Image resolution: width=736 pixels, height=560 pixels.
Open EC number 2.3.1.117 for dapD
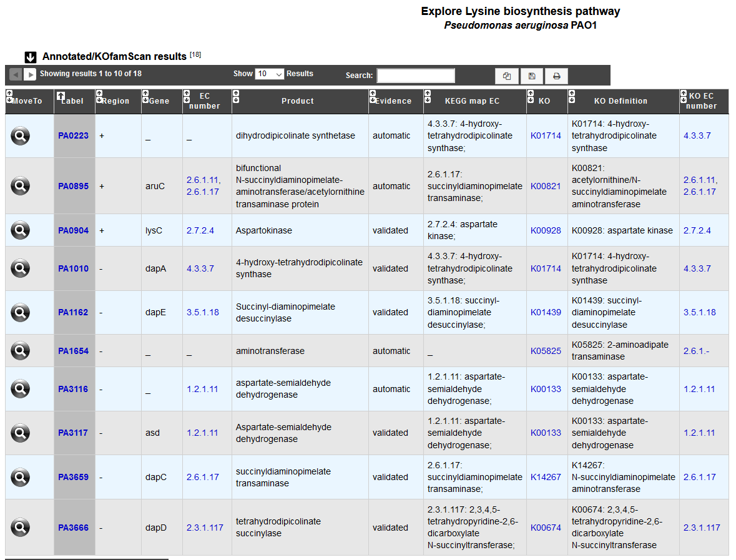point(205,528)
